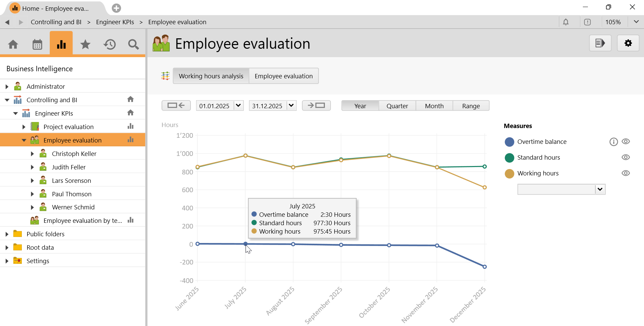The width and height of the screenshot is (644, 326).
Task: Open the notifications bell icon
Action: (x=566, y=22)
